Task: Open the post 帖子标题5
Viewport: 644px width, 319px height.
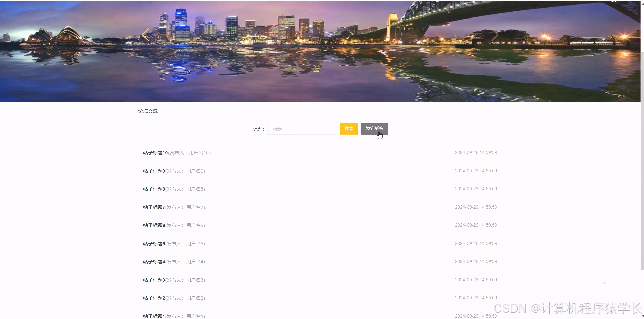Action: (154, 243)
